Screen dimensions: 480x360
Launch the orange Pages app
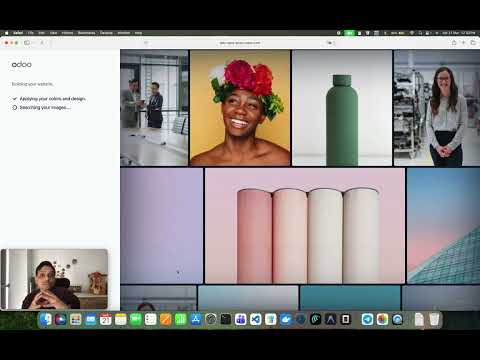tap(166, 320)
